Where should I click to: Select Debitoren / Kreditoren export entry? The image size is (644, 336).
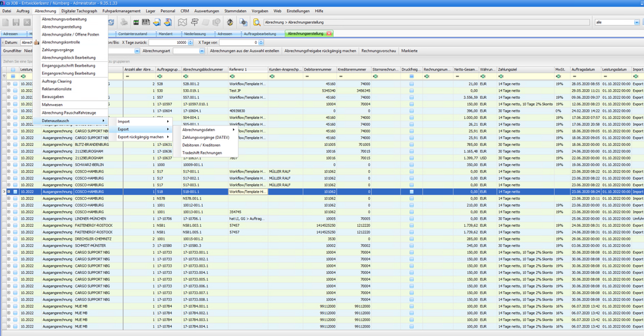(x=202, y=145)
